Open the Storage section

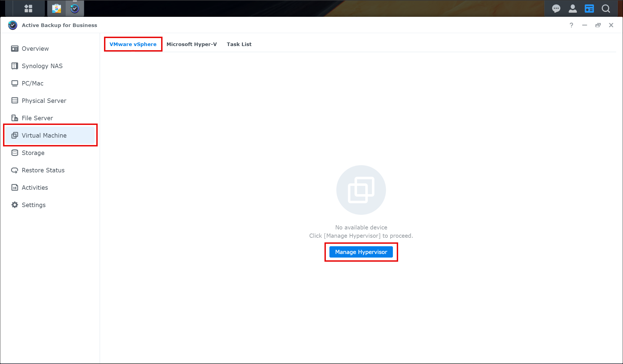(33, 153)
